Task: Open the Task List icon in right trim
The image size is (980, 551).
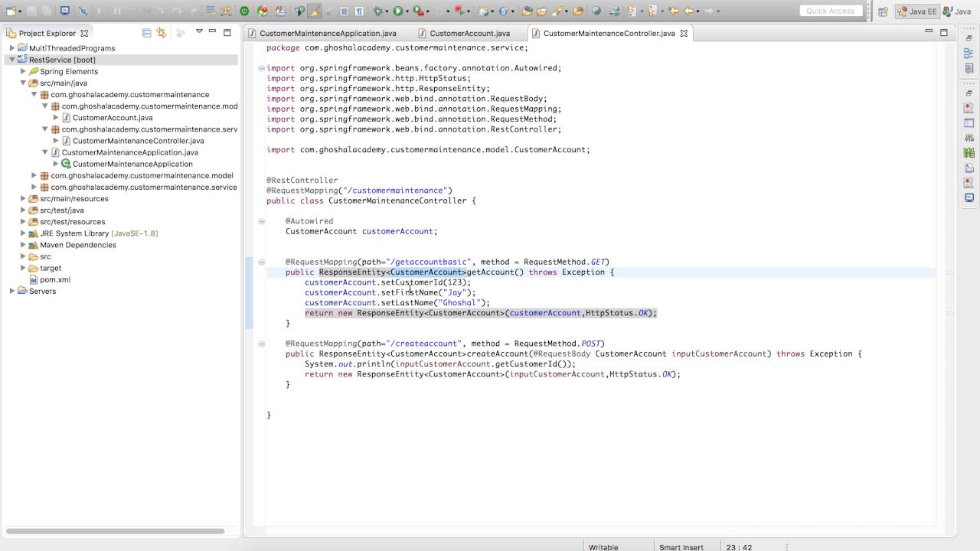Action: (x=969, y=69)
